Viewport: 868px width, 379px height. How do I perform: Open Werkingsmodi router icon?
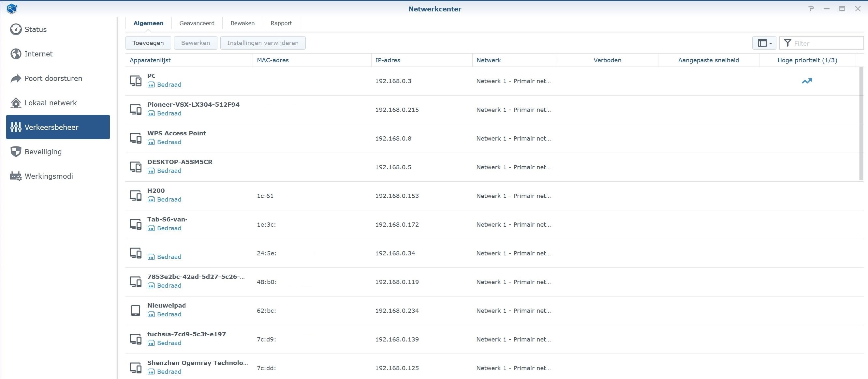(x=16, y=176)
